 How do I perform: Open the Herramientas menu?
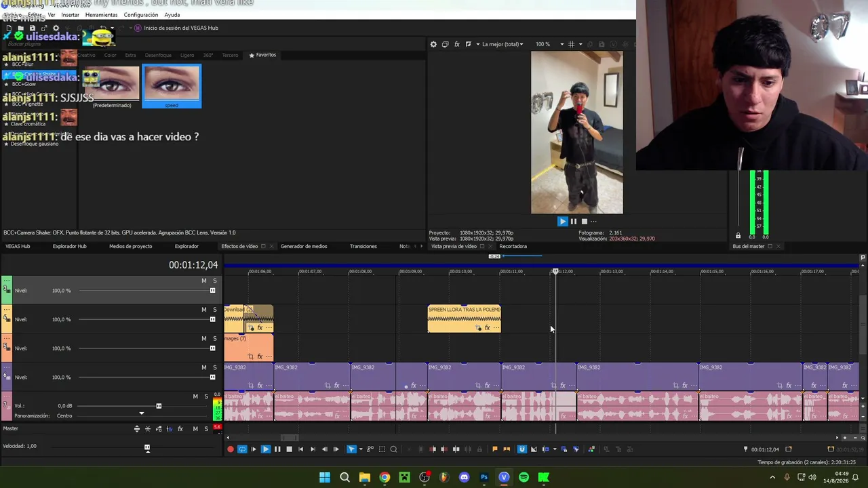click(x=101, y=15)
